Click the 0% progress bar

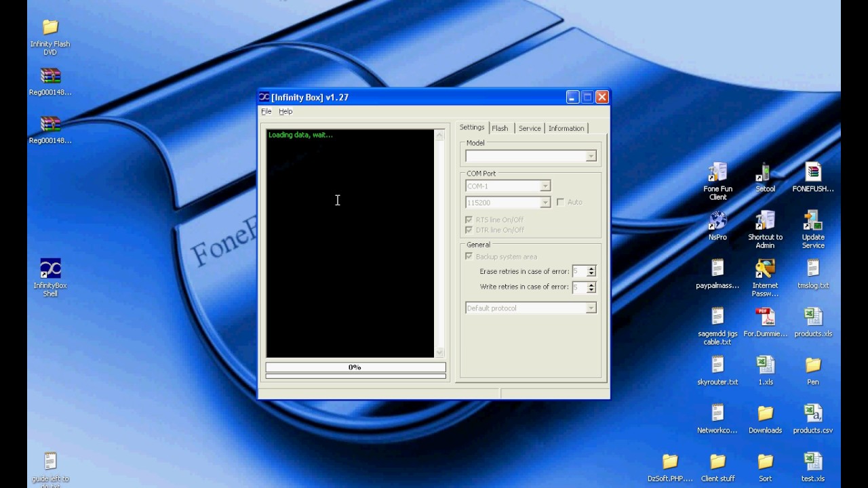point(355,367)
